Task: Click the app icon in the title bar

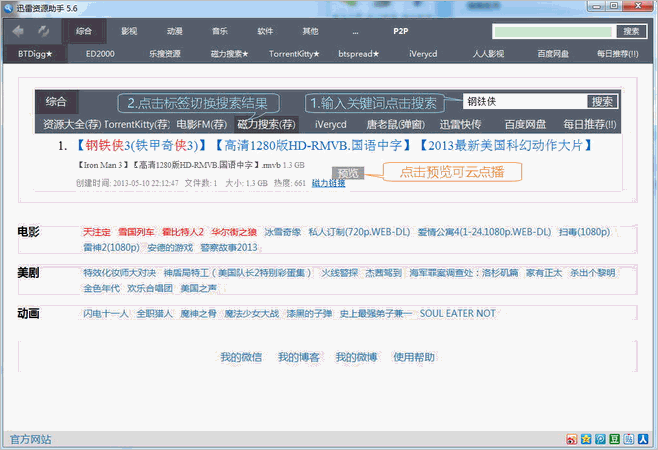Action: point(8,8)
